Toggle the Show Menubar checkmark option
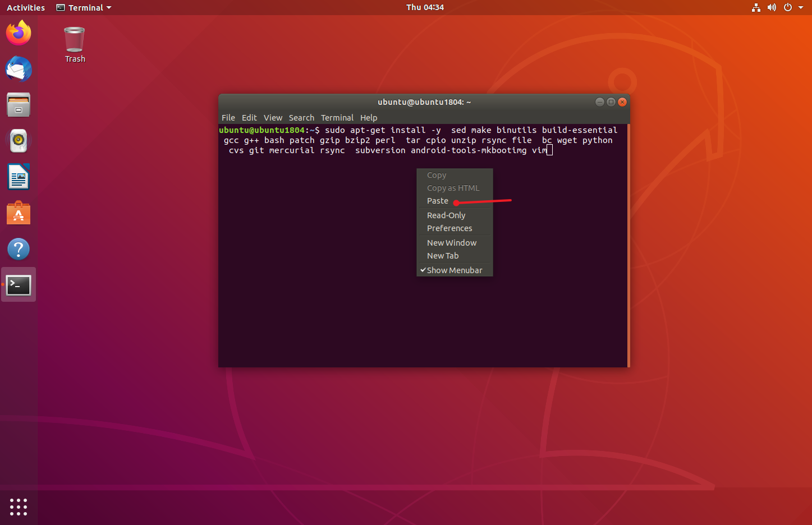 (454, 270)
